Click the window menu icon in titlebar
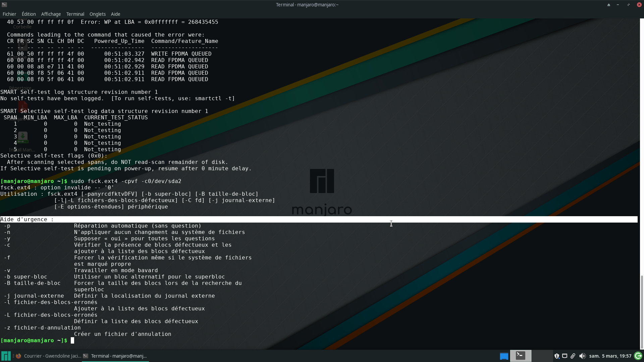The image size is (644, 362). pyautogui.click(x=4, y=5)
